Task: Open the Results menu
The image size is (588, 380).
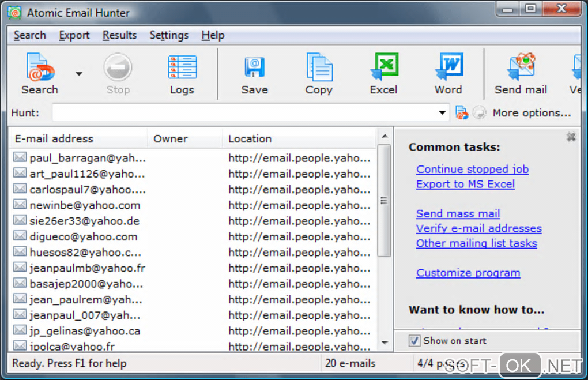Action: pos(120,35)
